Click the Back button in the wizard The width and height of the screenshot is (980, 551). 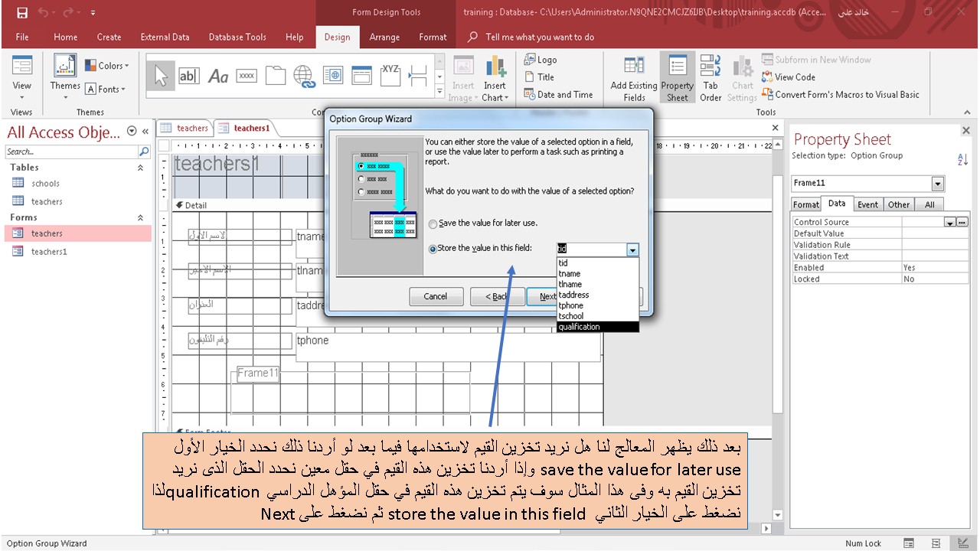click(x=498, y=296)
